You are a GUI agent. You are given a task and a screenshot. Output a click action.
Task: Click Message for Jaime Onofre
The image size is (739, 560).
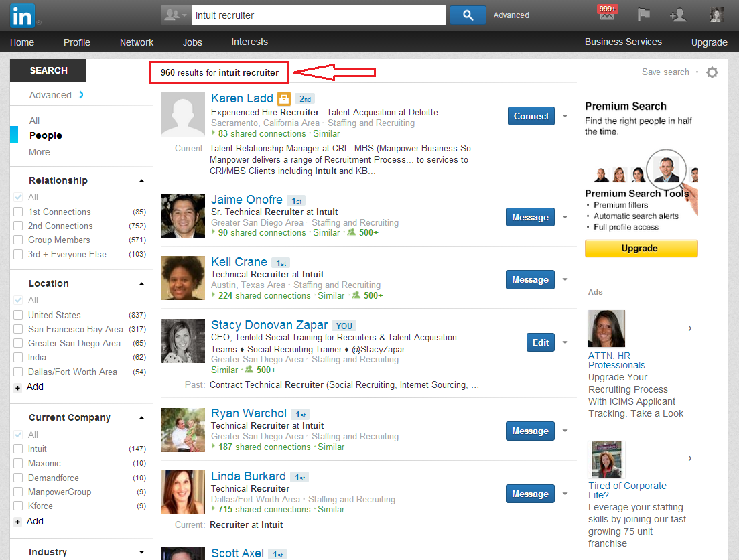click(530, 217)
